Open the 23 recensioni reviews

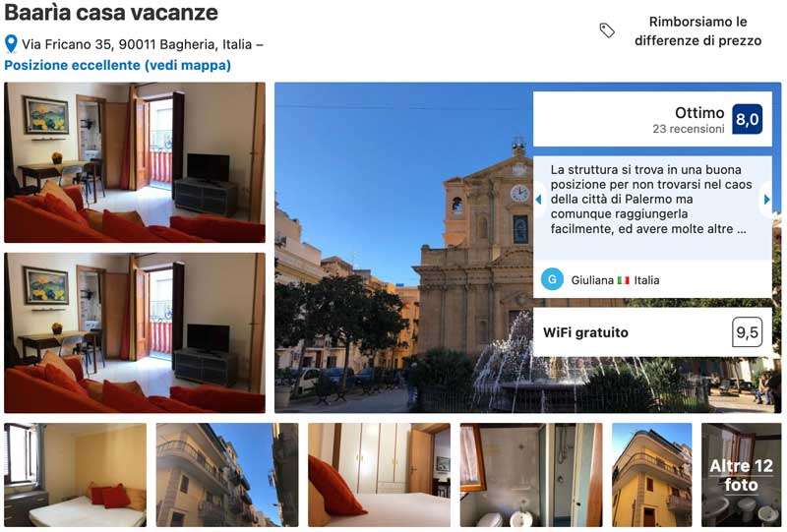[x=688, y=129]
